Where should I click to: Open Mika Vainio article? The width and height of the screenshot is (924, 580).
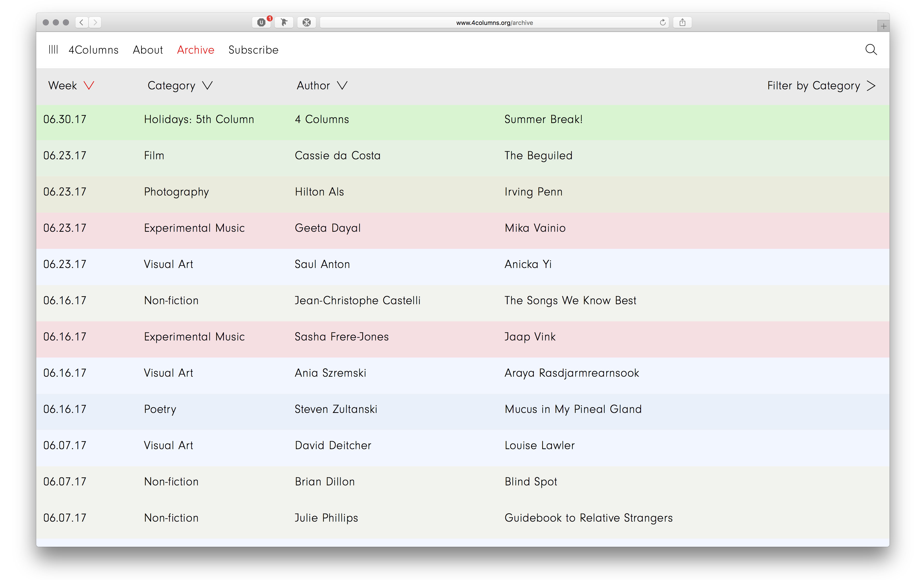click(x=535, y=228)
